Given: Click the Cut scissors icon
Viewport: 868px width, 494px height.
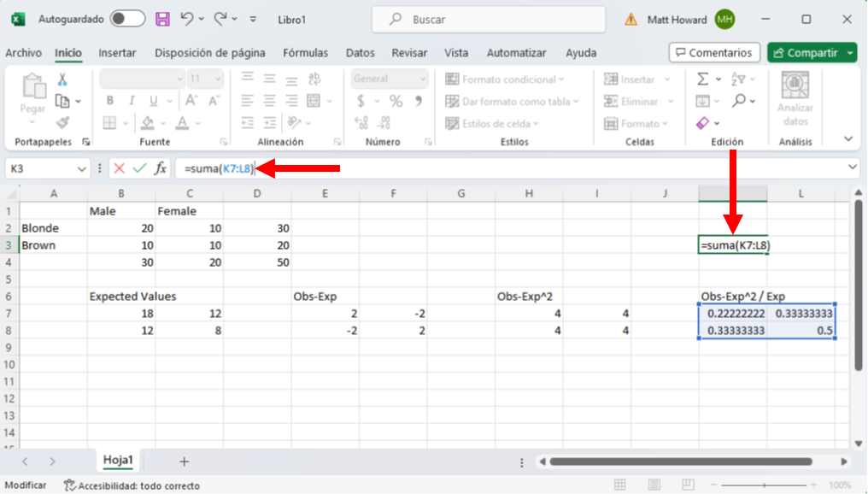Looking at the screenshot, I should tap(62, 79).
